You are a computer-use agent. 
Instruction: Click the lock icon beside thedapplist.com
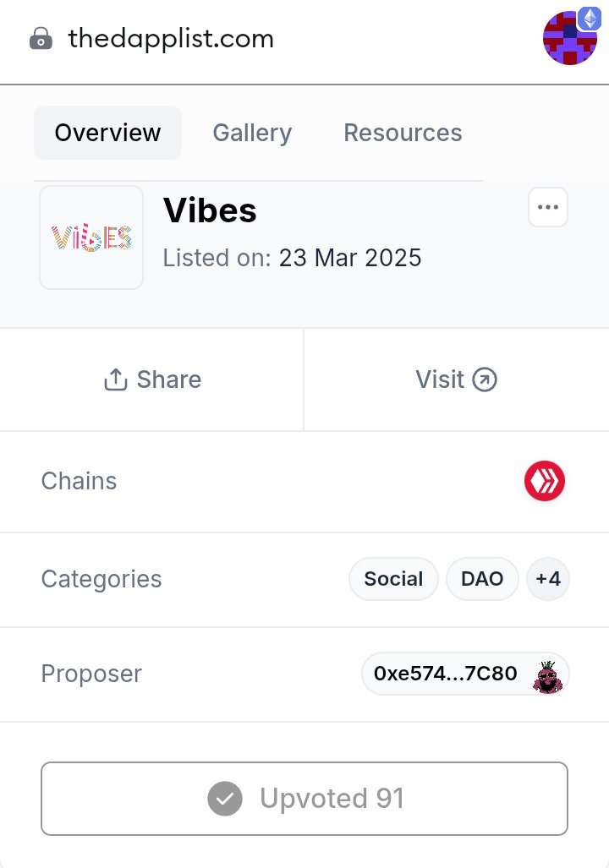click(41, 39)
